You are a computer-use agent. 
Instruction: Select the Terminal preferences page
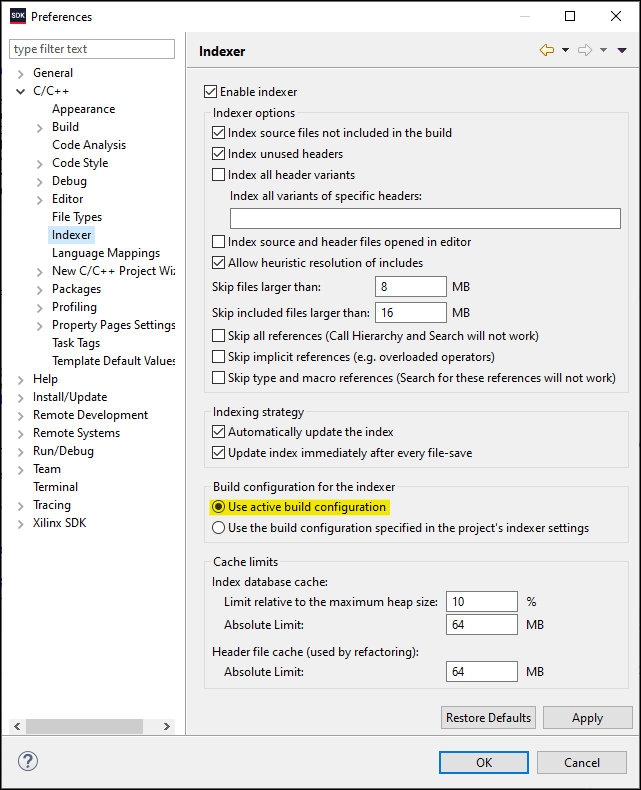coord(55,487)
